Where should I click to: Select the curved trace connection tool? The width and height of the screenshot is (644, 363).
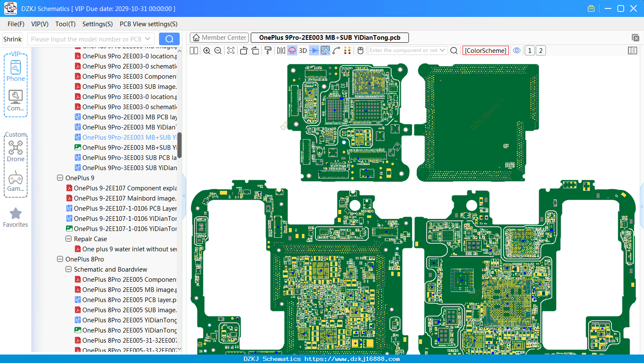tap(337, 51)
